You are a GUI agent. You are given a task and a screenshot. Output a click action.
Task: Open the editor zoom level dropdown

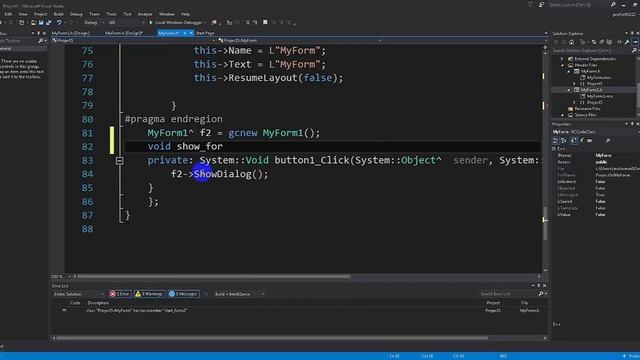61,276
